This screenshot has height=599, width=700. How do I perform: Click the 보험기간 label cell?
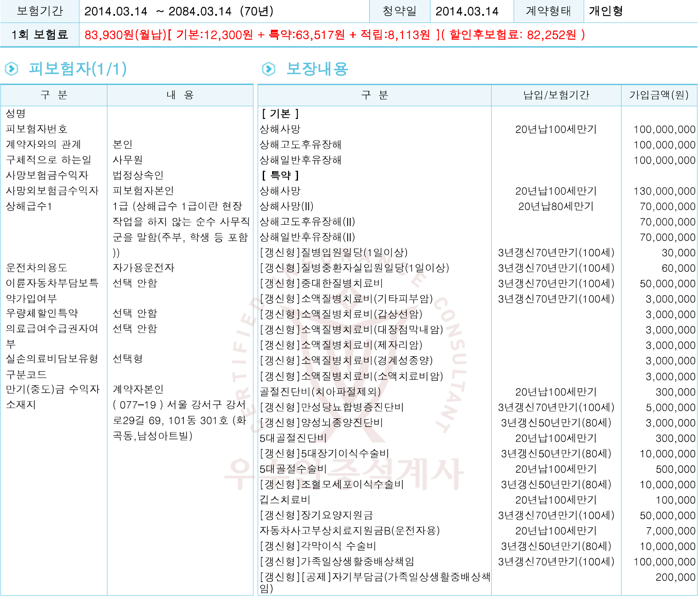[x=40, y=11]
